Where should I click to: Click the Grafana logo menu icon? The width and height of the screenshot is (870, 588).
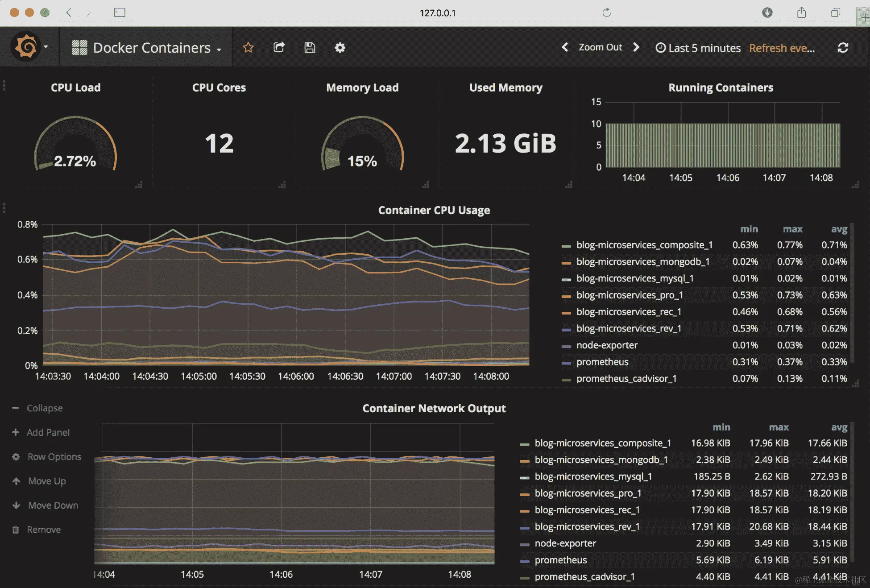point(26,47)
